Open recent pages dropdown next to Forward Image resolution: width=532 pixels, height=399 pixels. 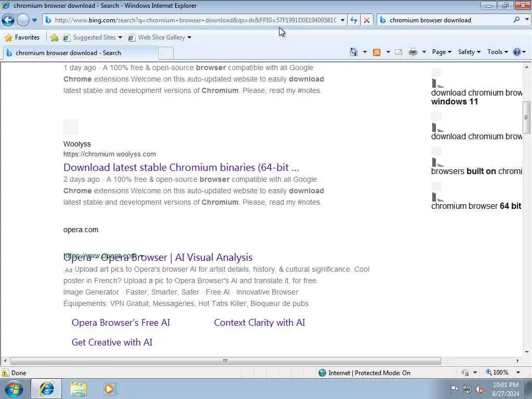[35, 20]
